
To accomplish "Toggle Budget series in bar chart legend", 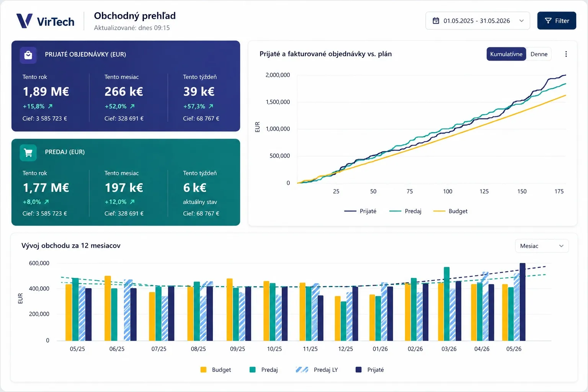I will (216, 369).
